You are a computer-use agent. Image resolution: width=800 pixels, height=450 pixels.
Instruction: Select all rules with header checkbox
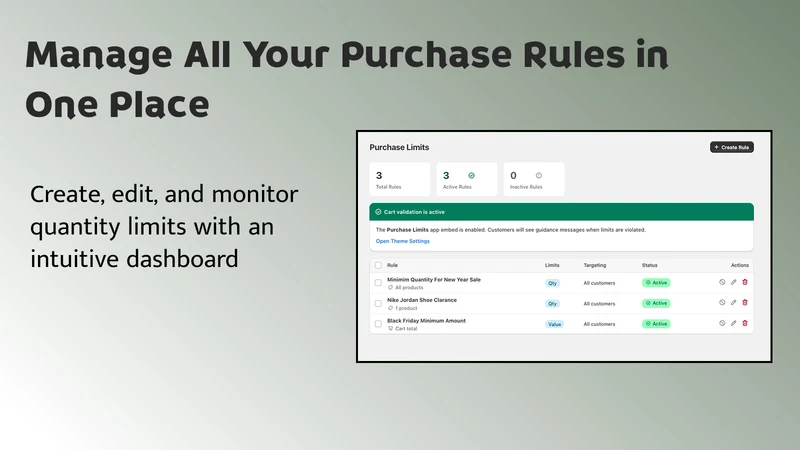tap(378, 265)
